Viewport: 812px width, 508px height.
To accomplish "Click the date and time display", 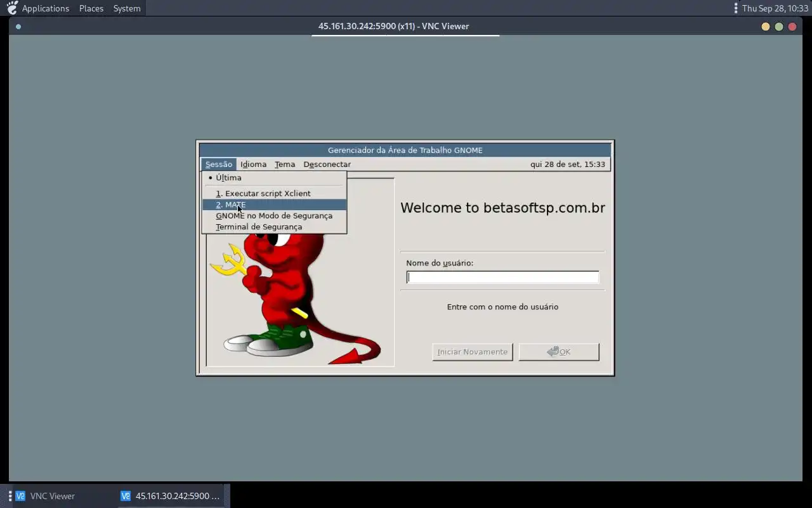I will click(x=568, y=164).
